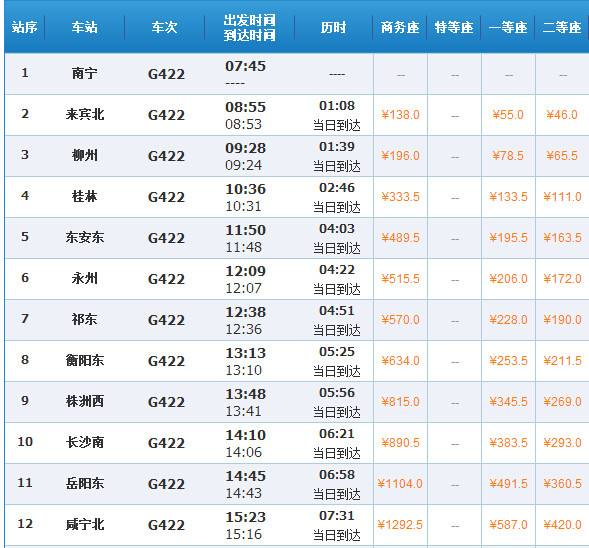Click departure time 07:45 for 南宁
The height and width of the screenshot is (548, 589).
tap(245, 66)
